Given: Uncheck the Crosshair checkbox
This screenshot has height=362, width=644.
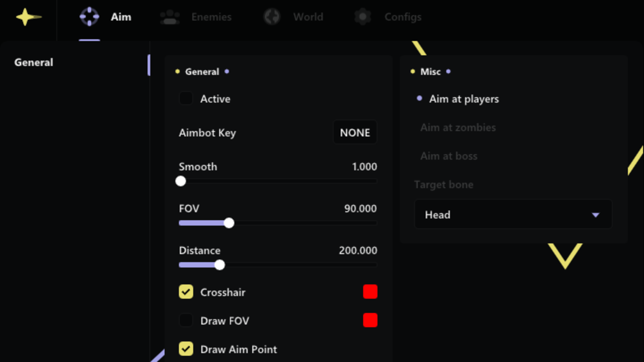Looking at the screenshot, I should [x=186, y=292].
